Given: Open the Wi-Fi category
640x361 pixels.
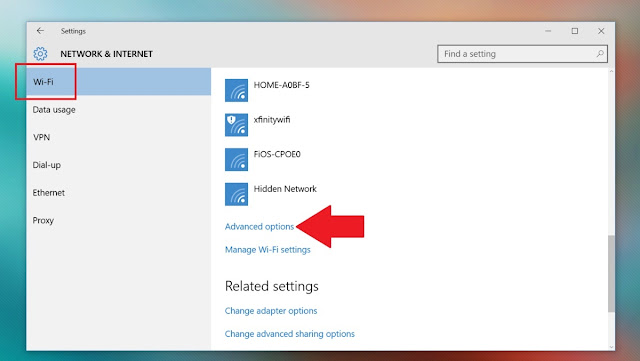Looking at the screenshot, I should click(x=119, y=82).
